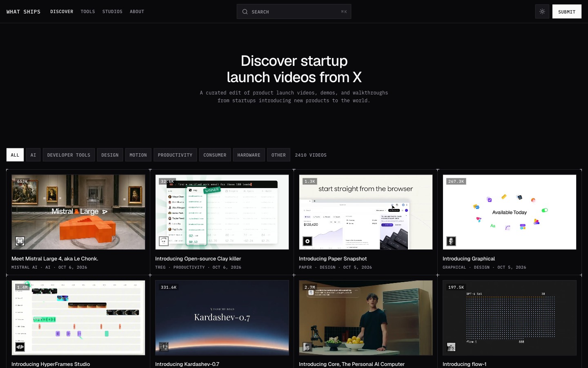Click the 653K view count badge

pyautogui.click(x=22, y=181)
